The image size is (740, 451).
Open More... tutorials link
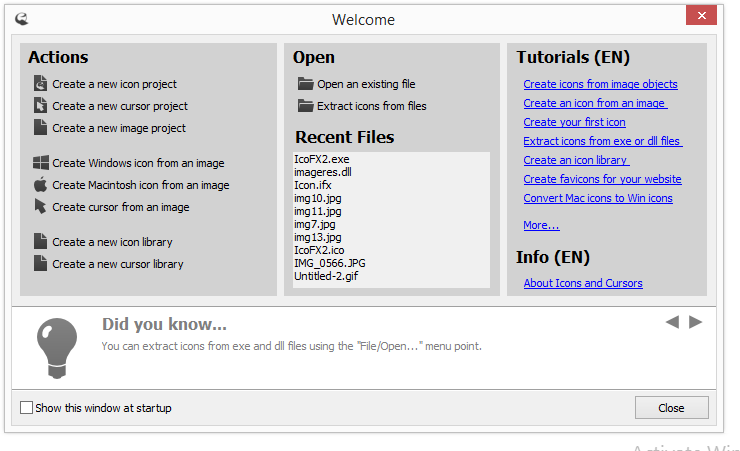(x=541, y=225)
